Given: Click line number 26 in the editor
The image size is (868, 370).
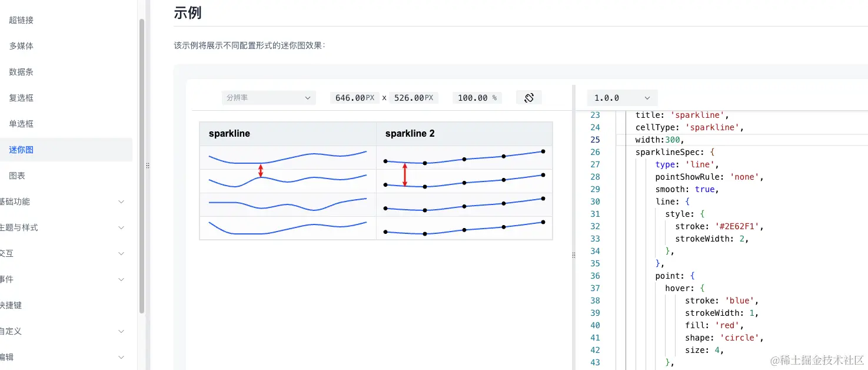Looking at the screenshot, I should click(594, 152).
